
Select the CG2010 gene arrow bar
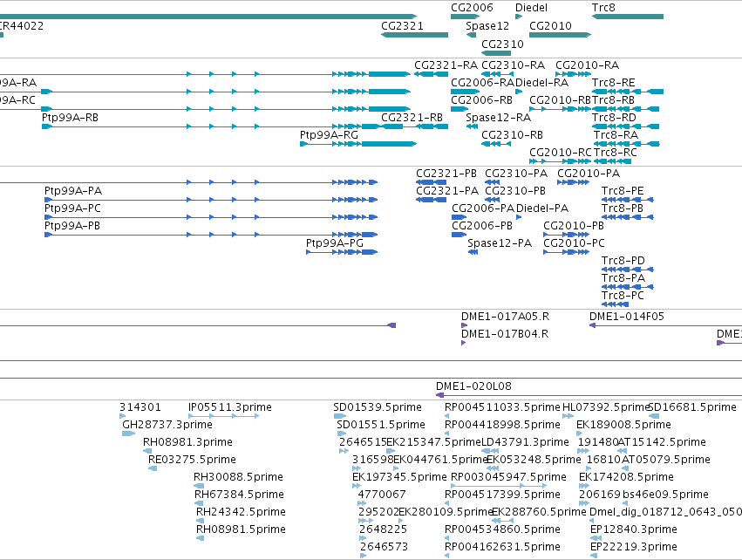coord(561,35)
